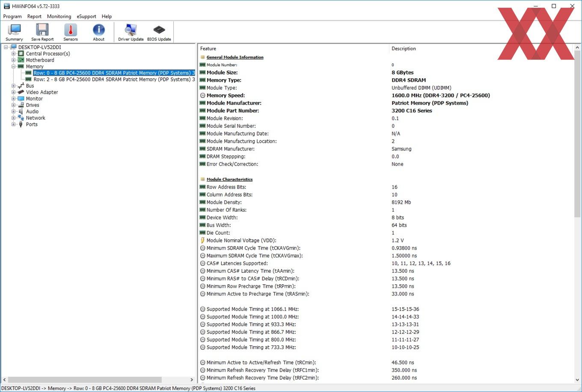The image size is (582, 392).
Task: Select the Module Part Number row
Action: (386, 111)
